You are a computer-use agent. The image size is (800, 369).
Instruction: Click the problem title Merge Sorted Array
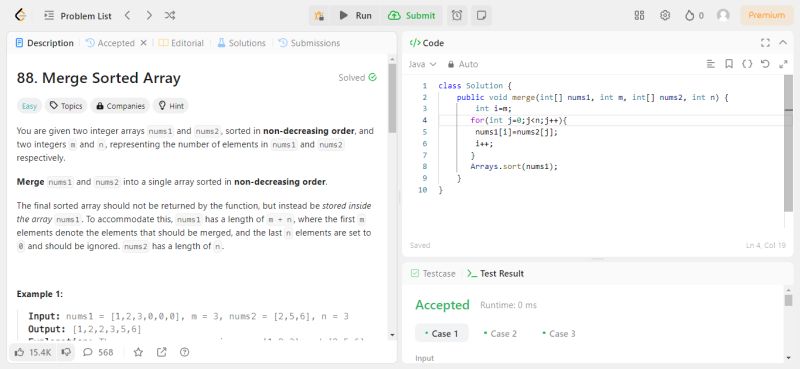98,78
